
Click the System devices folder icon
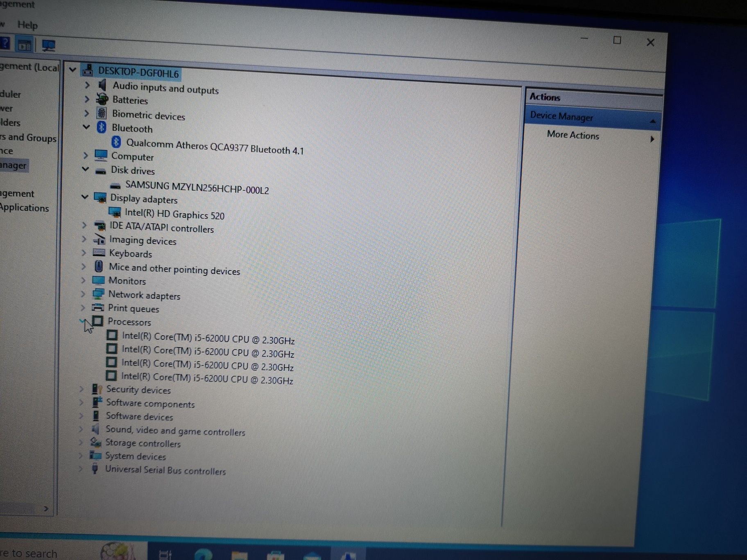pos(95,455)
